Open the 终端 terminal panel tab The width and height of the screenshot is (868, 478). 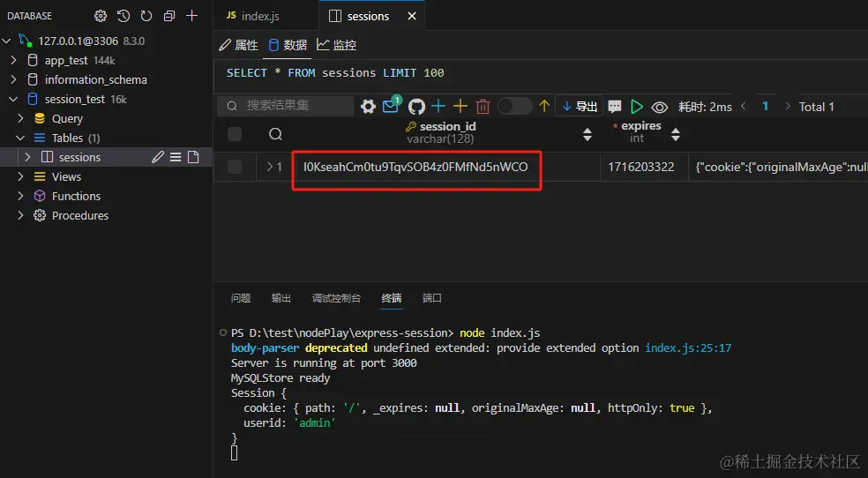click(392, 298)
